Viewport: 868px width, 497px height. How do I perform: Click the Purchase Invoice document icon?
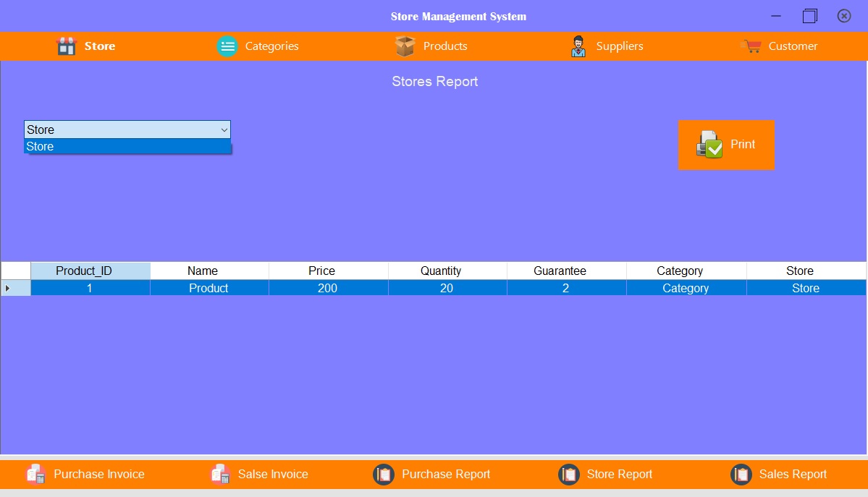tap(35, 474)
